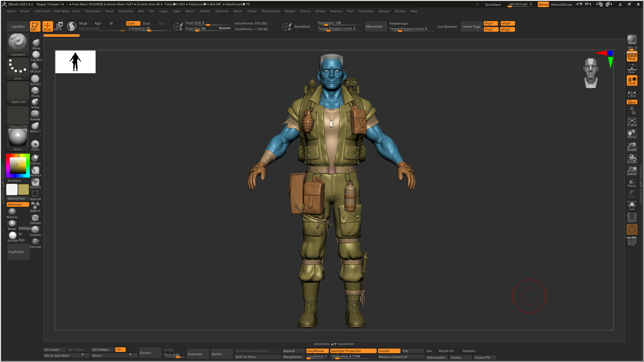This screenshot has height=362, width=644.
Task: Click the character silhouette thumbnail
Action: [x=75, y=62]
